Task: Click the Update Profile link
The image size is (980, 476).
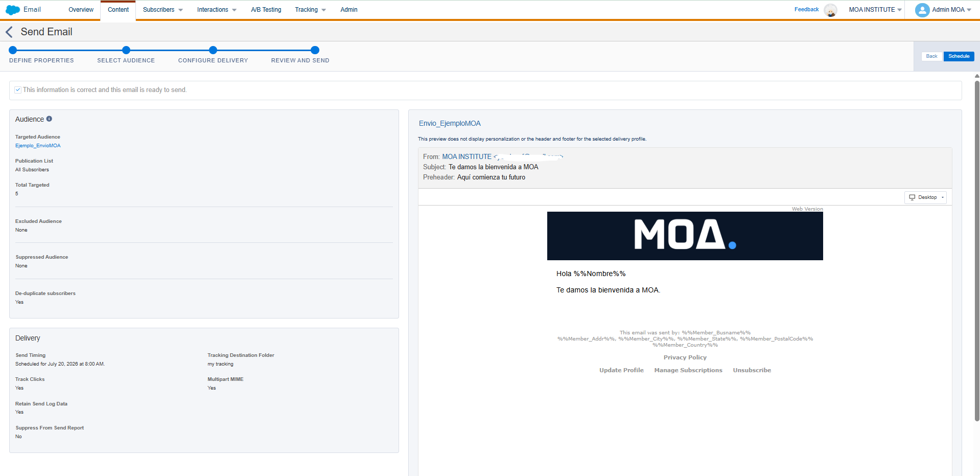Action: point(621,370)
